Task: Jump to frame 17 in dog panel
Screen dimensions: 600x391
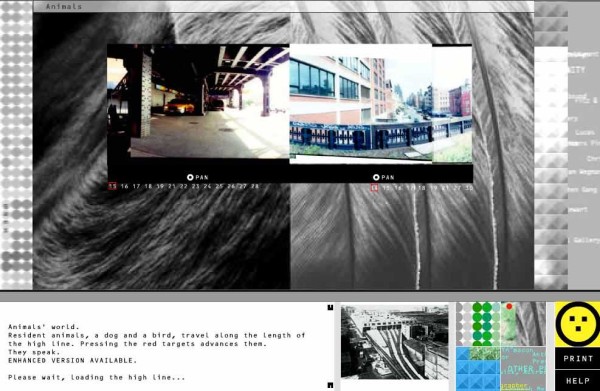Action: coord(136,186)
